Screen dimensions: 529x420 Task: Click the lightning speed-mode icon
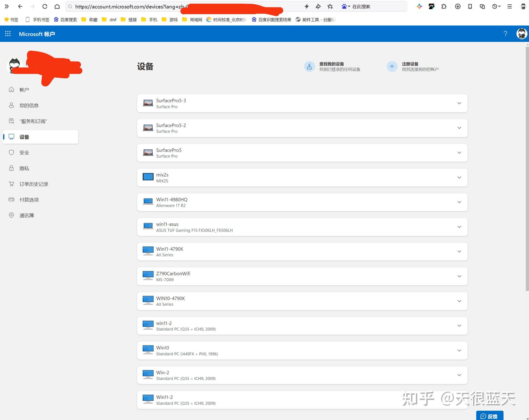307,6
